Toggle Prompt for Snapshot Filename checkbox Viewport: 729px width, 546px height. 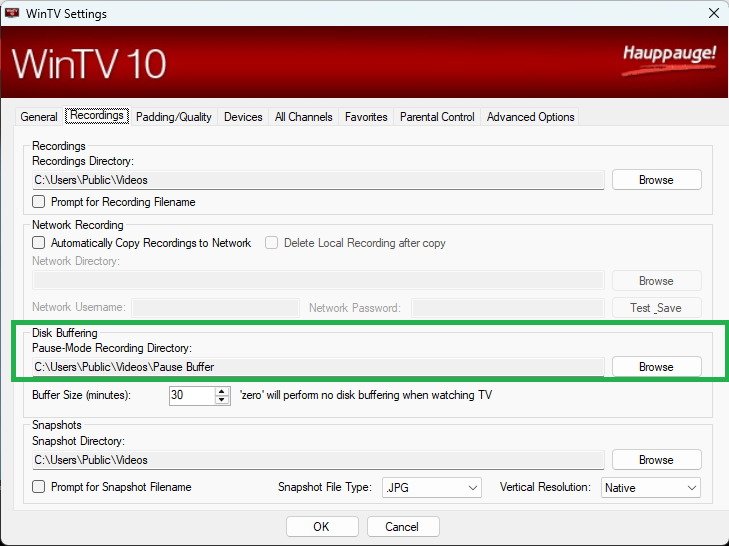pyautogui.click(x=39, y=487)
